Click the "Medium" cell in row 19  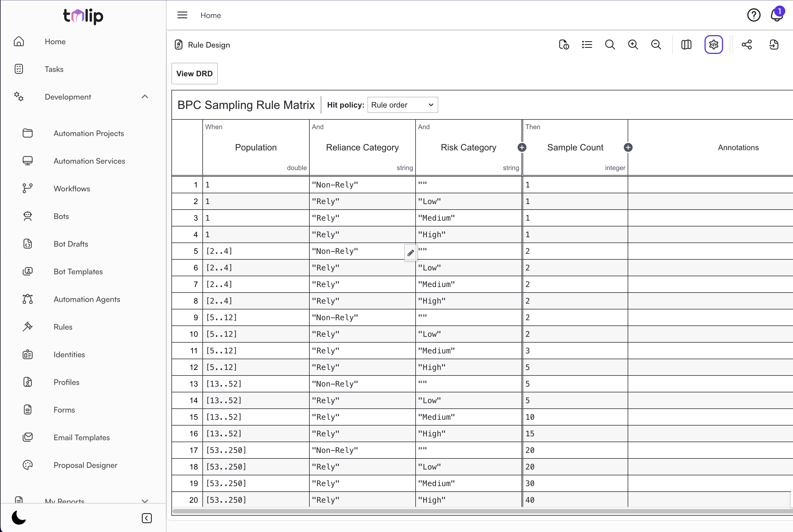[x=468, y=484]
